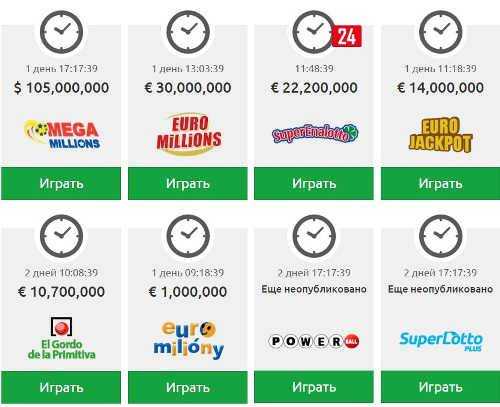Open the Euro Jackpot logo
The height and width of the screenshot is (407, 500).
(441, 135)
